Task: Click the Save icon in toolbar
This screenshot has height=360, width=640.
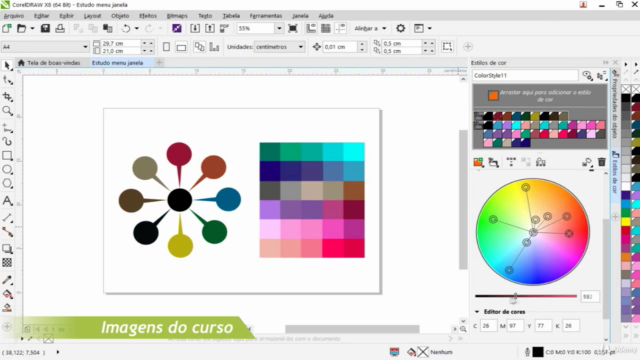Action: click(x=45, y=28)
